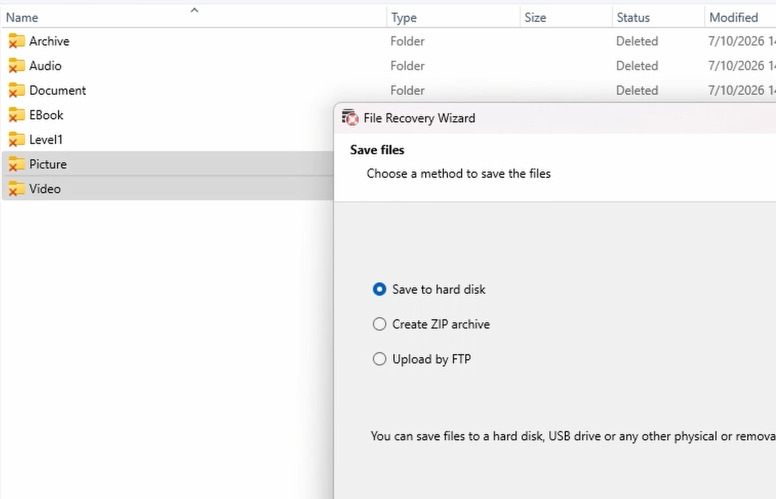
Task: Click the modified date of Document
Action: (742, 91)
